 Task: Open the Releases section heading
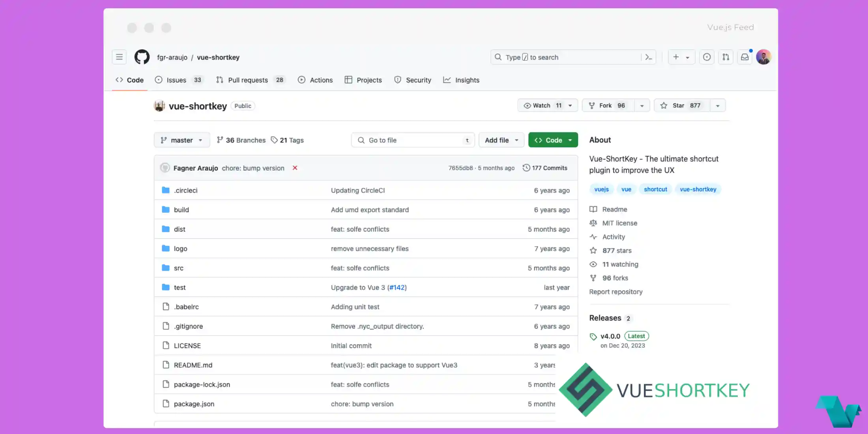coord(605,318)
